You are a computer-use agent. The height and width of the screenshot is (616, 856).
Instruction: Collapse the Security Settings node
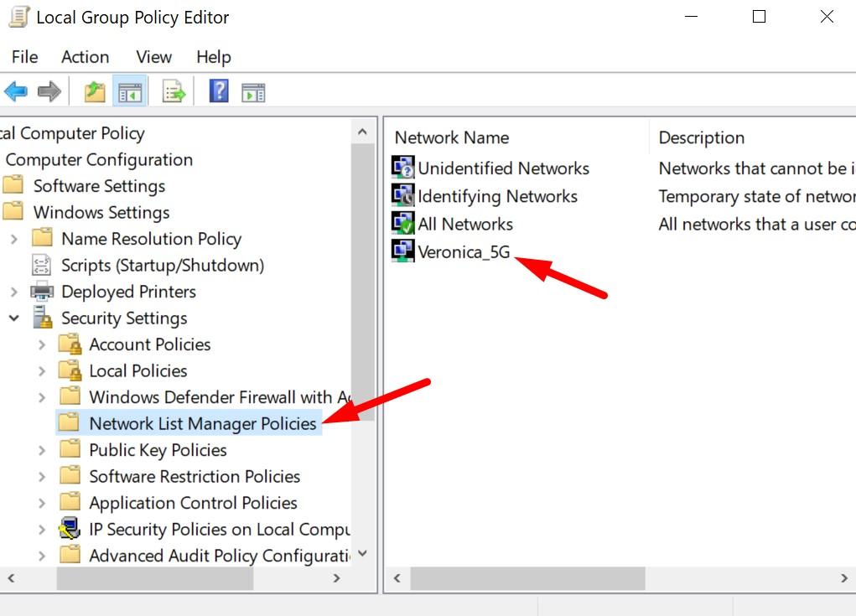[14, 318]
